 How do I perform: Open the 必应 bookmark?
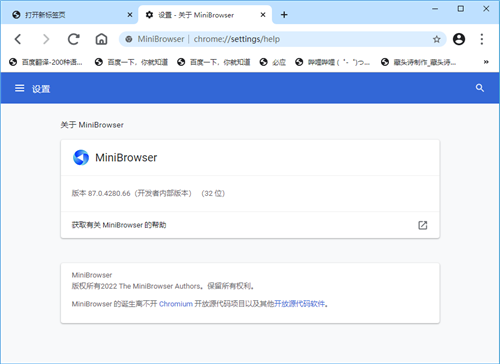tap(273, 62)
